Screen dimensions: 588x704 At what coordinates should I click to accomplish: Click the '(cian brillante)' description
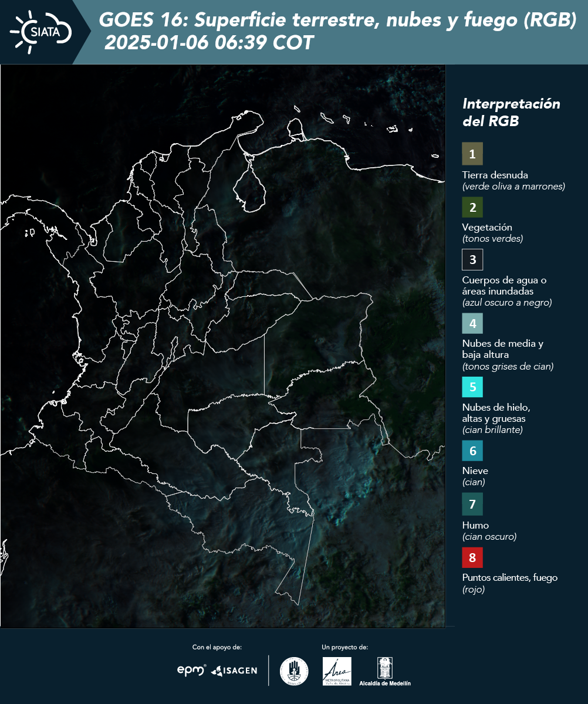pyautogui.click(x=492, y=430)
